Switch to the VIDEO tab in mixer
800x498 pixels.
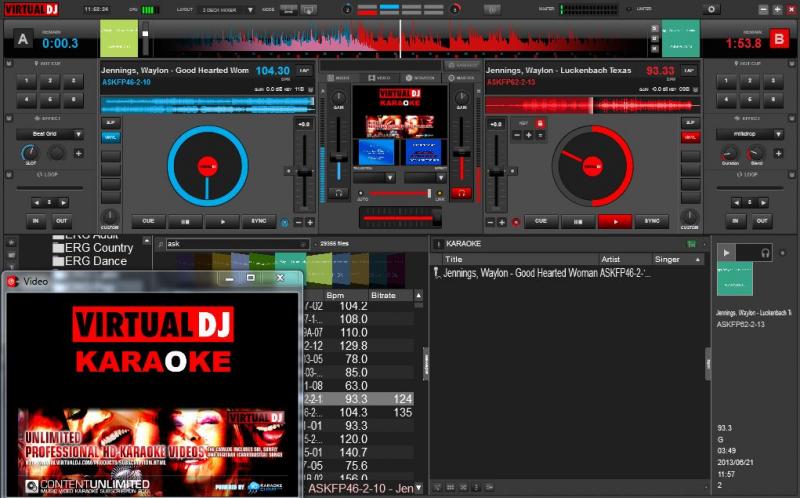pyautogui.click(x=380, y=78)
